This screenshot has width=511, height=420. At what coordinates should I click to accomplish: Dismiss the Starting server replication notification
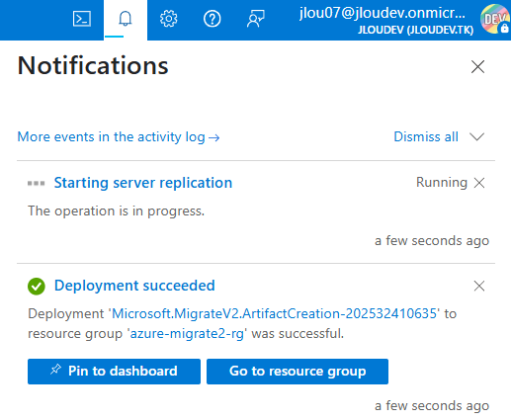tap(479, 183)
